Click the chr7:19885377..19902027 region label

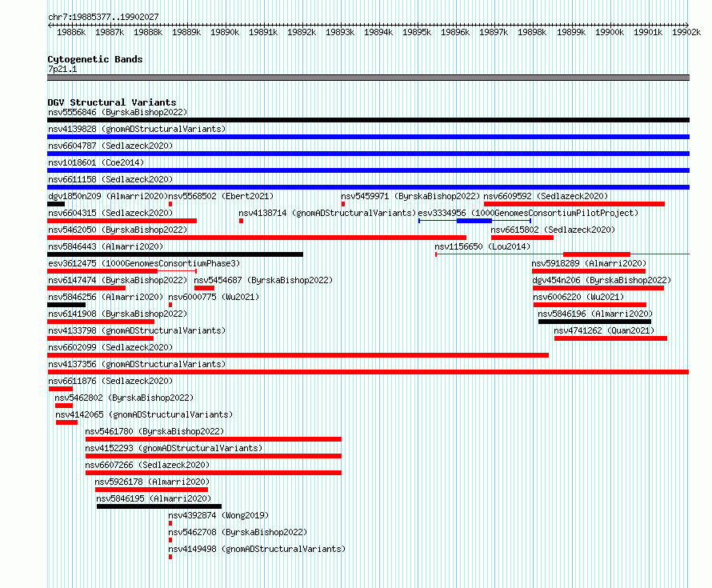coord(103,17)
